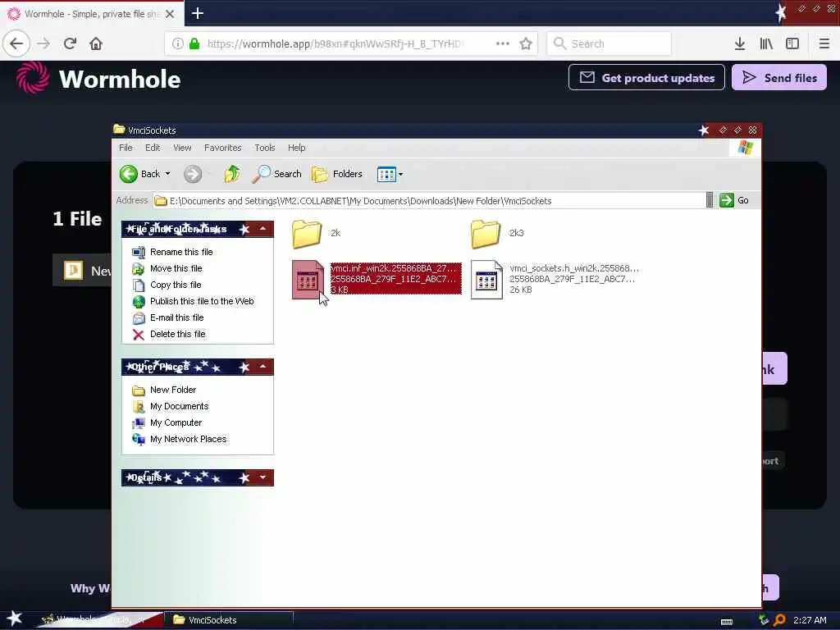Viewport: 840px width, 630px height.
Task: Open New Folder in Other Places
Action: (173, 390)
